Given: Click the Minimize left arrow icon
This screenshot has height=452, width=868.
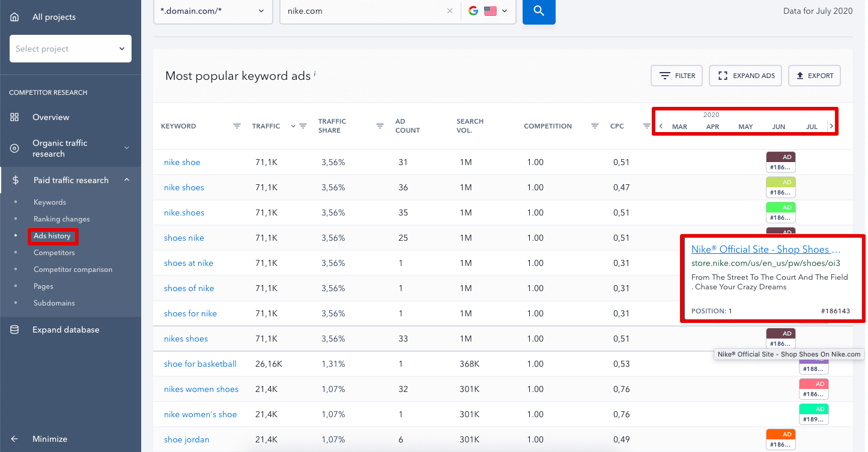Looking at the screenshot, I should point(14,439).
